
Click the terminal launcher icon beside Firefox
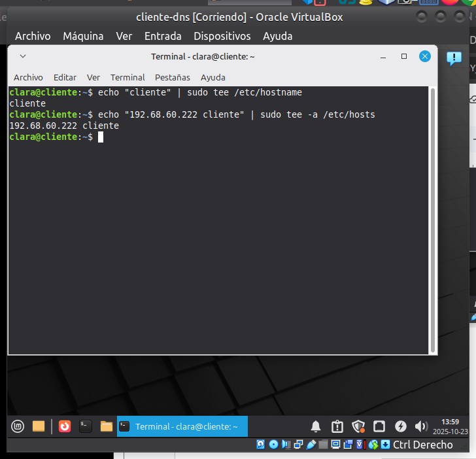point(85,426)
